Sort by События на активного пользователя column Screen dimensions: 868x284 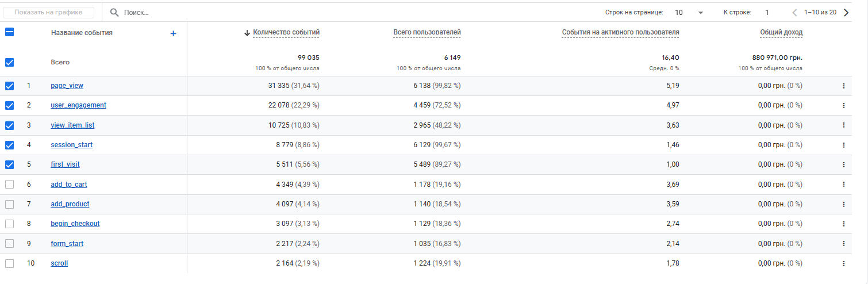pyautogui.click(x=620, y=33)
